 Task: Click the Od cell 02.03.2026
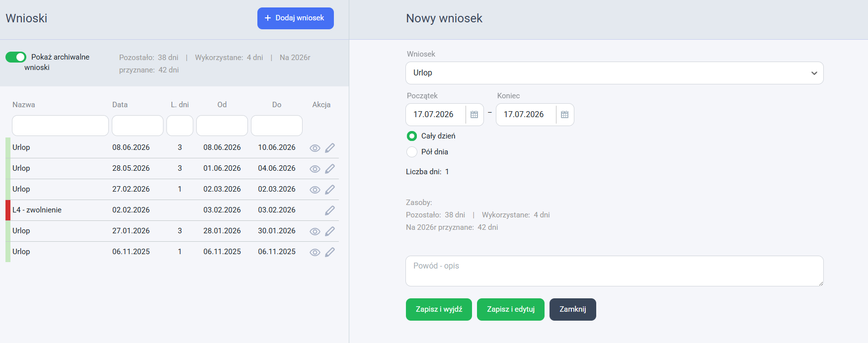222,189
